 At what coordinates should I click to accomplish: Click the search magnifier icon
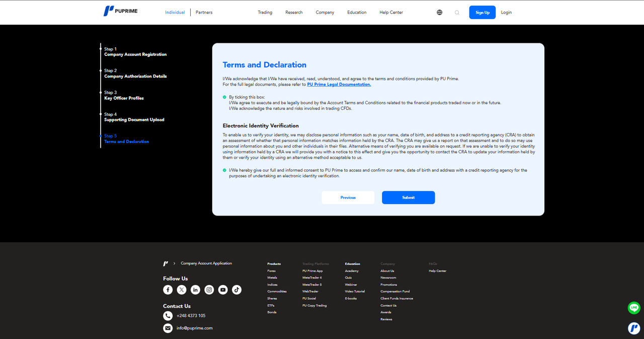(x=457, y=13)
